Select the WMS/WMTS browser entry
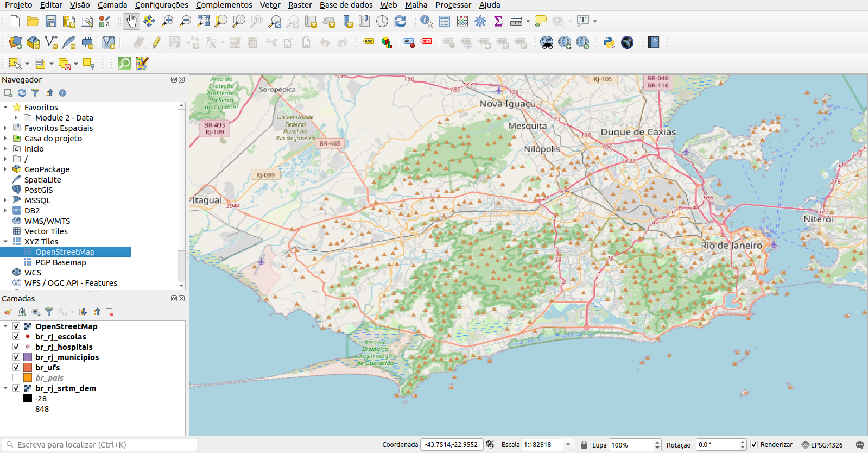 click(x=47, y=221)
